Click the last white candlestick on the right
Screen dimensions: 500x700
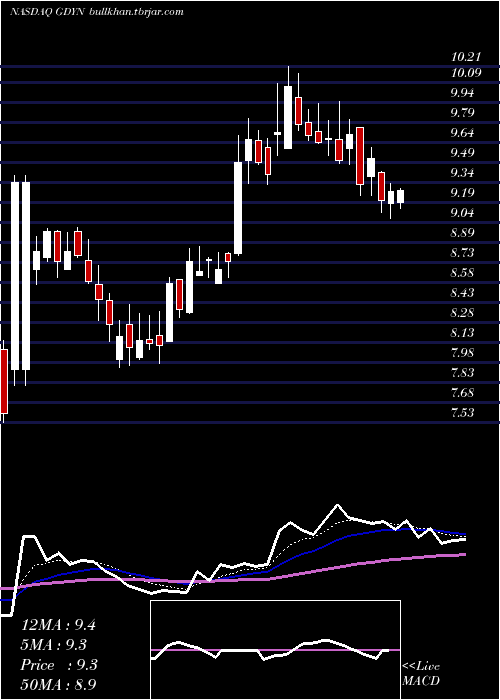point(400,196)
